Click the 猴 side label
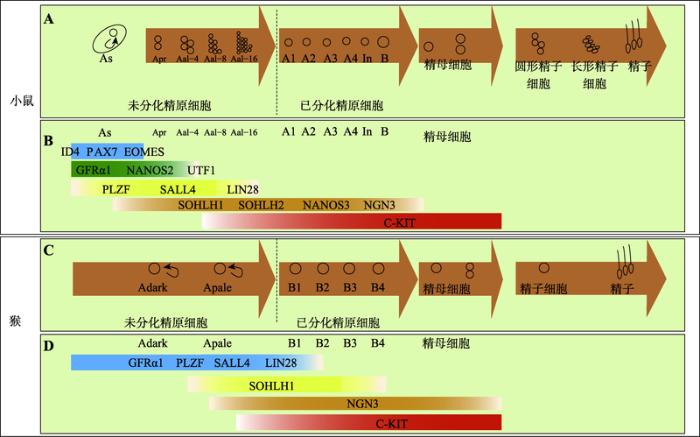This screenshot has height=437, width=700. [x=15, y=320]
